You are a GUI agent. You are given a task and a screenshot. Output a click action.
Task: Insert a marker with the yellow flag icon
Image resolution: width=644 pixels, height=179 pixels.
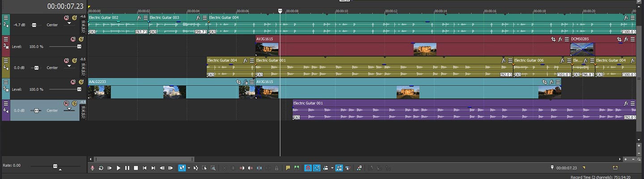tap(288, 168)
